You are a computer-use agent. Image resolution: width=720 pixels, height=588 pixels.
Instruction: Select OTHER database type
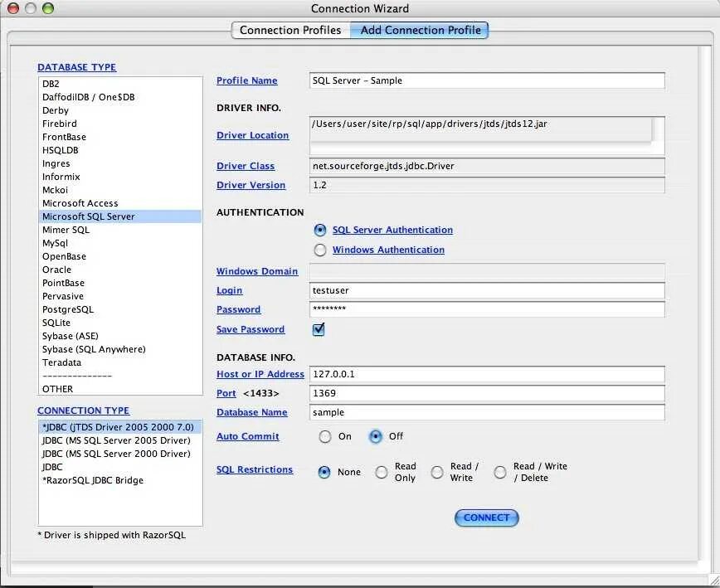[120, 389]
